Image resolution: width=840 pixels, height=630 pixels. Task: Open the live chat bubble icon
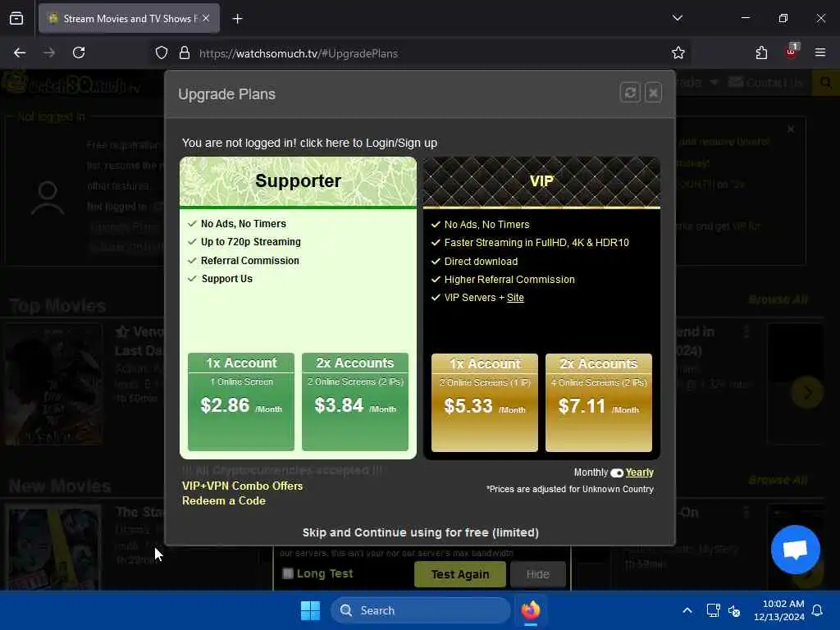[795, 549]
